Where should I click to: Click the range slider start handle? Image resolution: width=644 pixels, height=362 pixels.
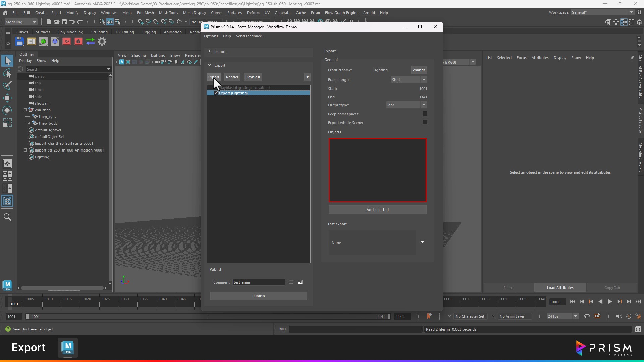[x=28, y=316]
